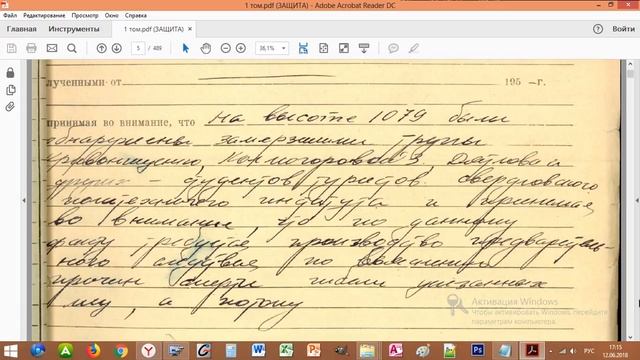
Task: Go to next page with the down arrow
Action: (x=117, y=48)
